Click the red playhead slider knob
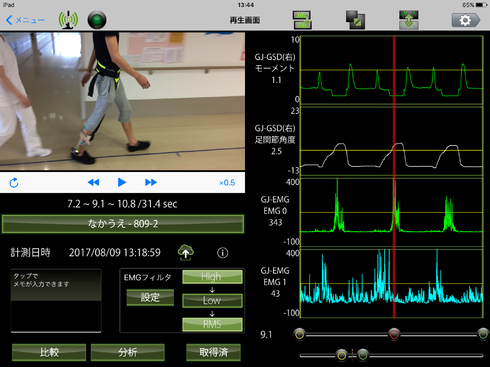 pos(394,334)
